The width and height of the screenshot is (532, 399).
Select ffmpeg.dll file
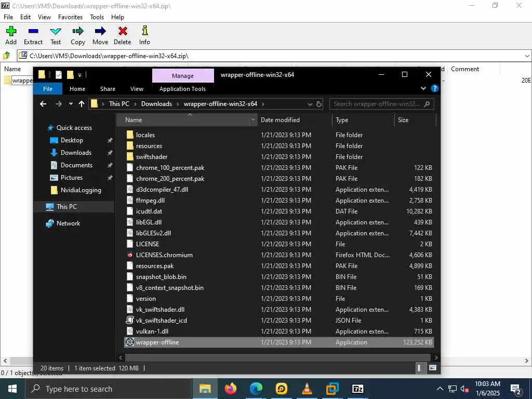point(150,201)
